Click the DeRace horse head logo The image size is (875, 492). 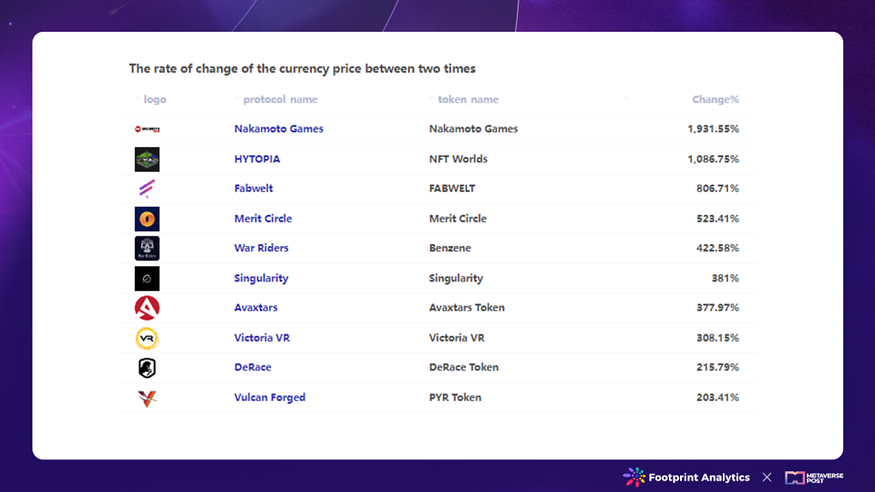click(x=147, y=368)
